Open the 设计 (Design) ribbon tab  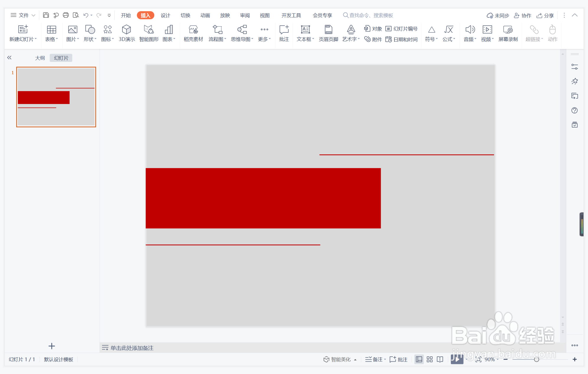point(165,15)
